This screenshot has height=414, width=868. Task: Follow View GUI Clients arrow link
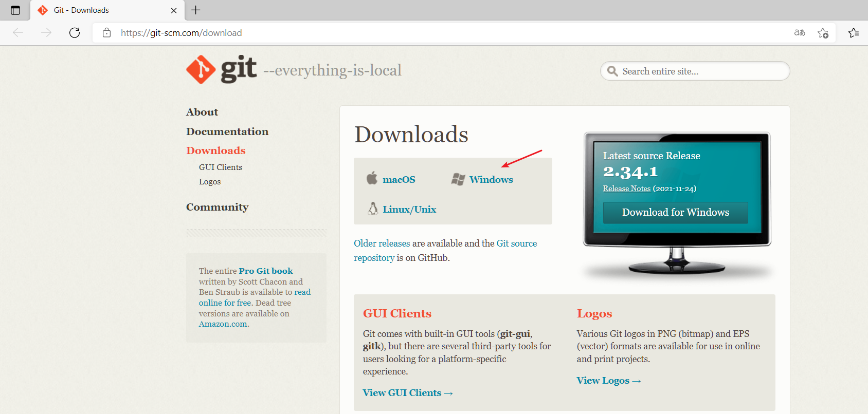(x=408, y=393)
